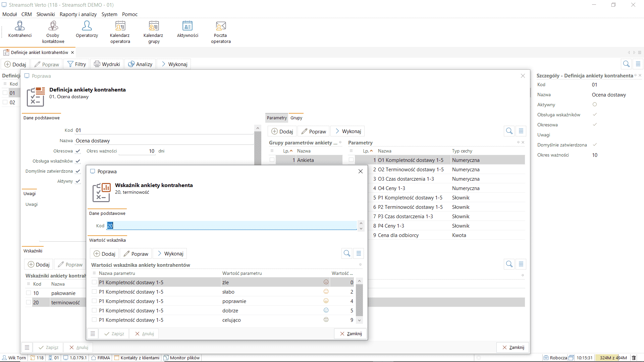Open the grid options hamburger menu in Poprawa dialog
Screen dimensions: 644x362
tap(93, 334)
